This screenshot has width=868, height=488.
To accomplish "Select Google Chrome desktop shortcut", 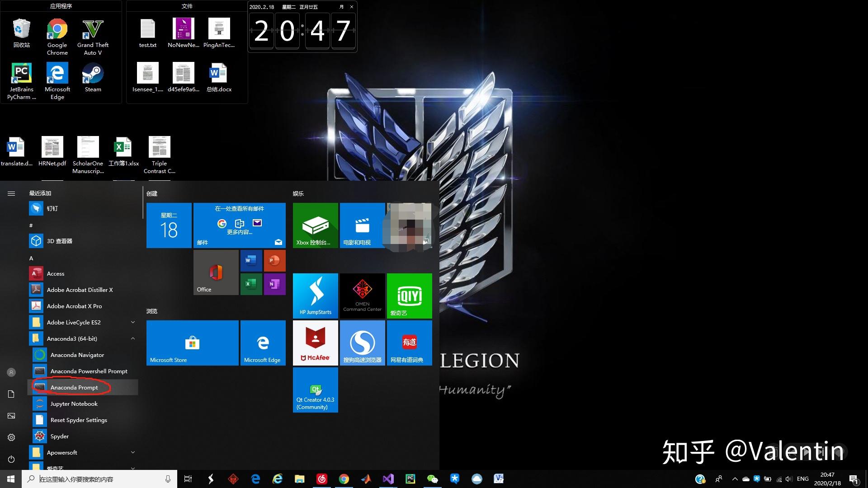I will [x=57, y=37].
